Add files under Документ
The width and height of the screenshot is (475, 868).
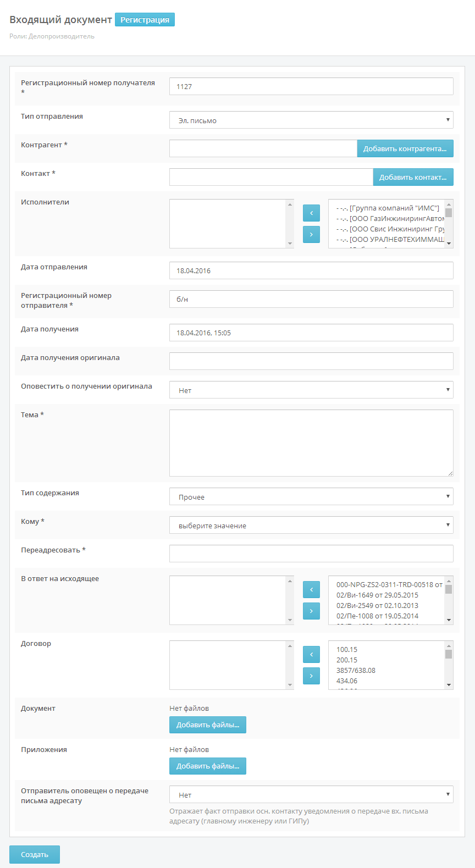tap(207, 725)
